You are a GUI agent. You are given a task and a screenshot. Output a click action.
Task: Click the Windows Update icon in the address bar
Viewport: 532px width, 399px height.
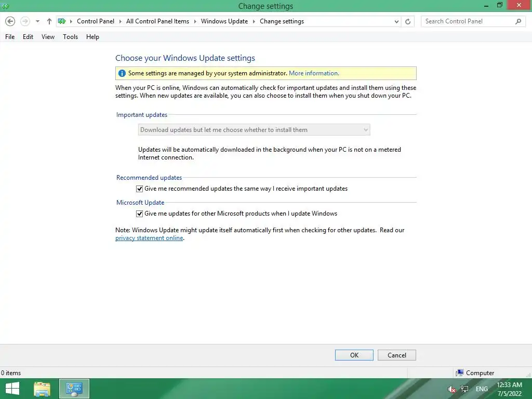click(x=62, y=21)
